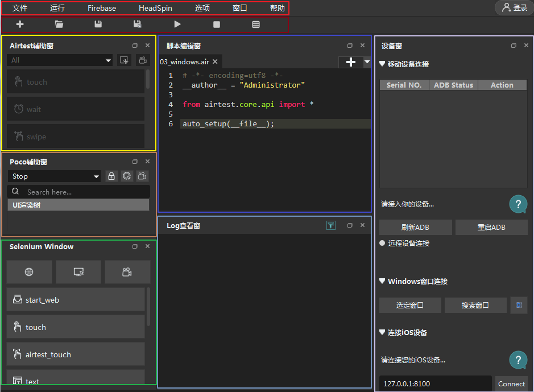Click the Selenium start_web button
534x392 pixels.
click(x=76, y=300)
